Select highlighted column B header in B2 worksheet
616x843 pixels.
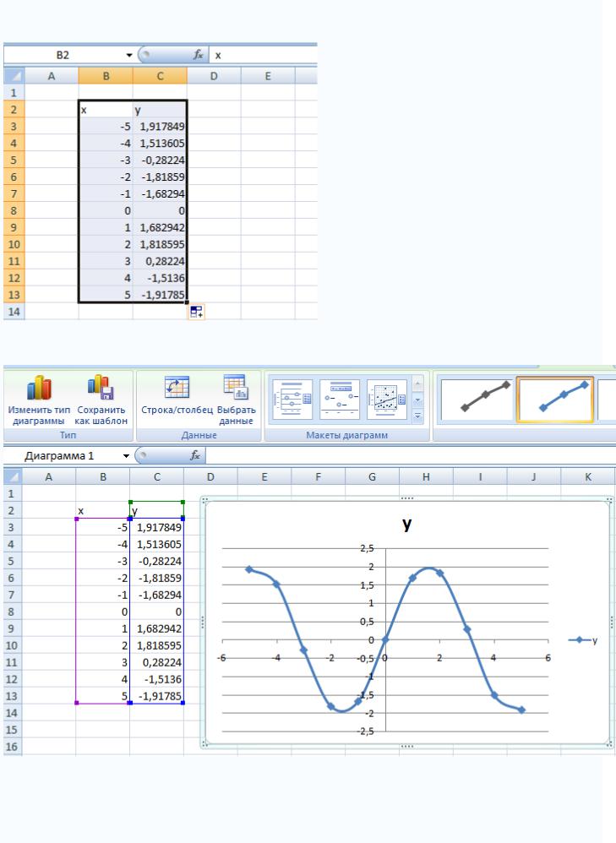tap(106, 76)
